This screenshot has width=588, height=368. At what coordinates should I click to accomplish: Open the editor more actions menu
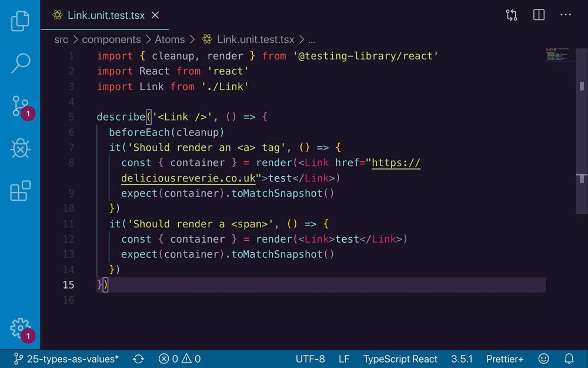pyautogui.click(x=566, y=15)
